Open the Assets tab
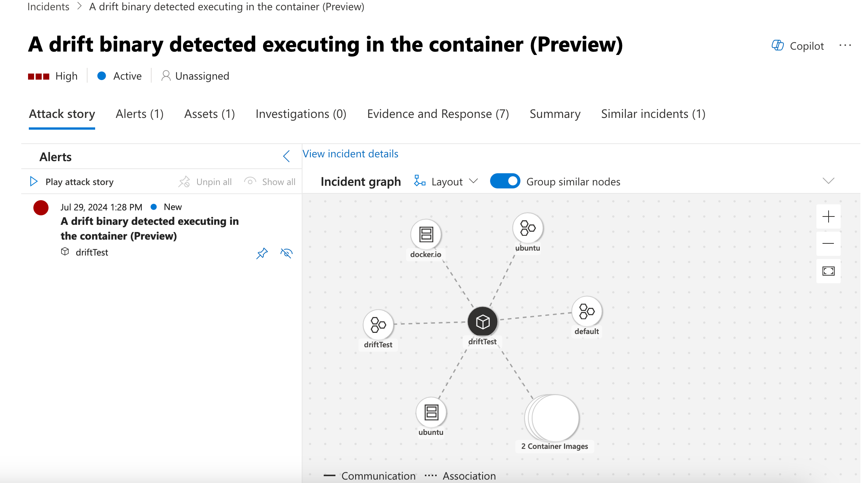This screenshot has height=483, width=868. (209, 114)
